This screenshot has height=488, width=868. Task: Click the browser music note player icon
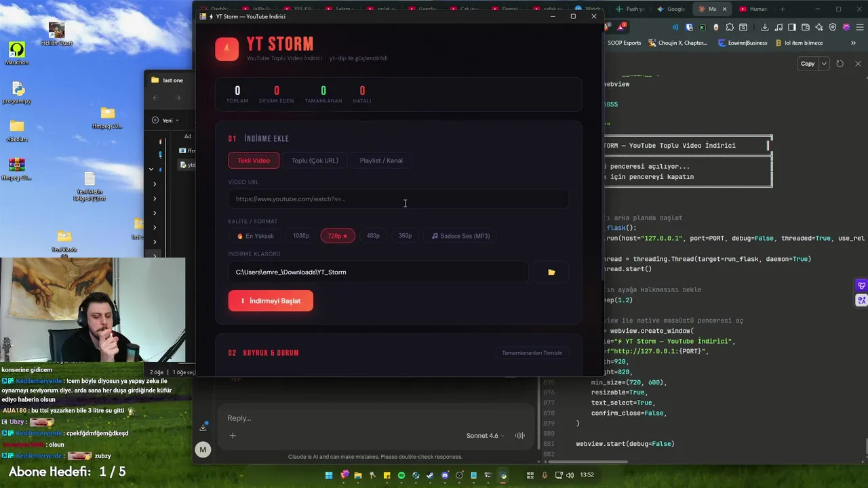click(x=779, y=27)
